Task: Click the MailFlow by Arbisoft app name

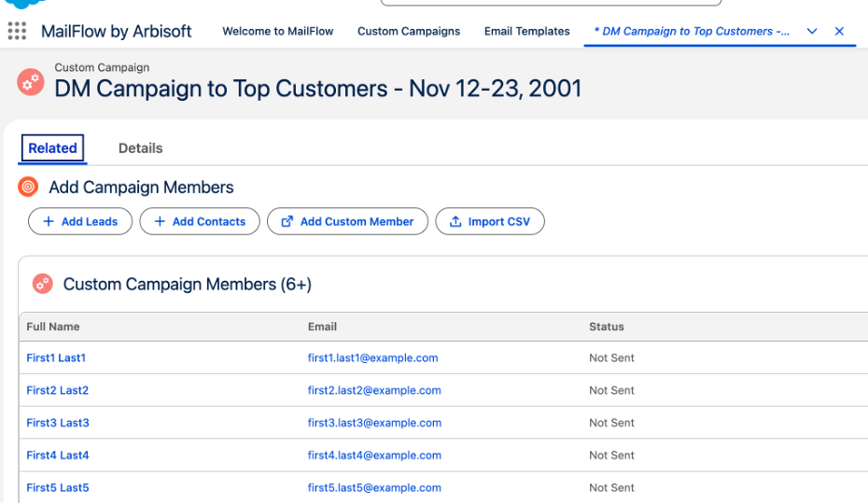Action: point(117,32)
